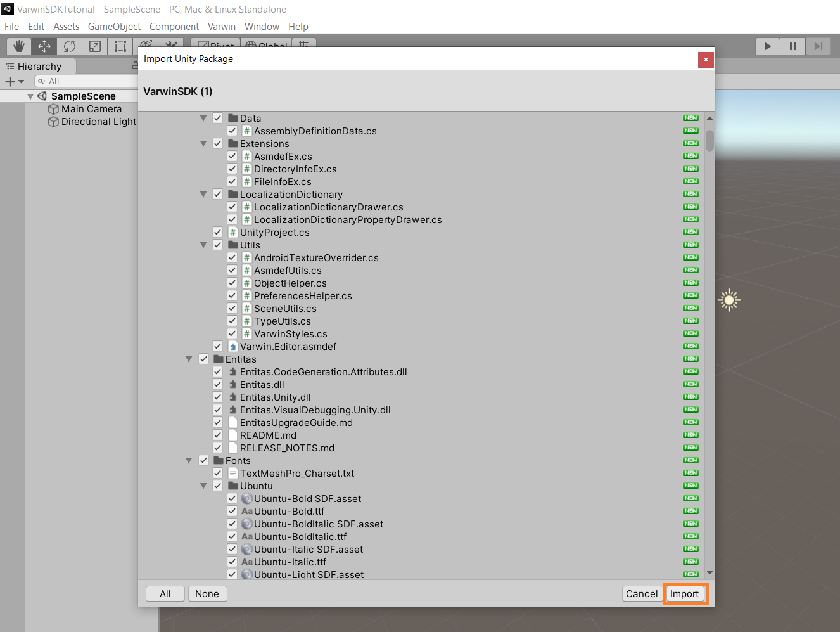Image resolution: width=840 pixels, height=632 pixels.
Task: Collapse the Extensions folder
Action: click(x=203, y=143)
